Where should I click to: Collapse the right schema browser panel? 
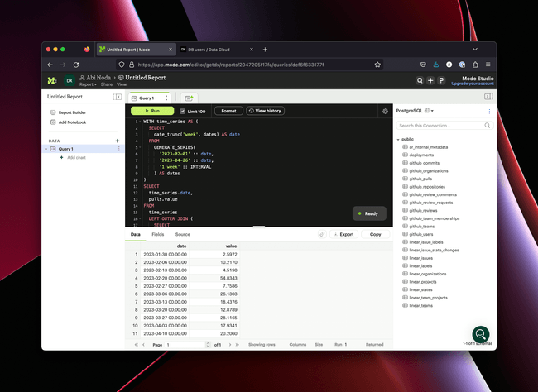[x=488, y=98]
